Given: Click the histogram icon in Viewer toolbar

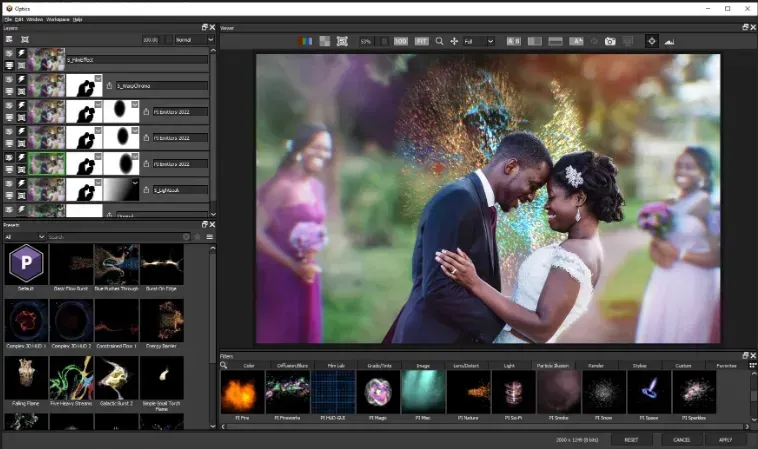Looking at the screenshot, I should click(x=669, y=41).
